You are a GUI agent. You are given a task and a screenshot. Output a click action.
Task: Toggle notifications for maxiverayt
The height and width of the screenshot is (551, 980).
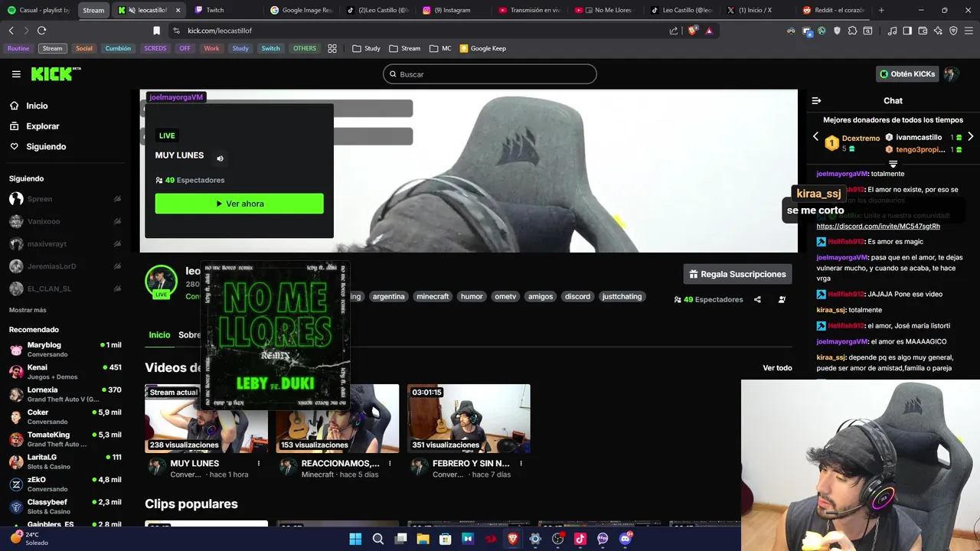[117, 244]
